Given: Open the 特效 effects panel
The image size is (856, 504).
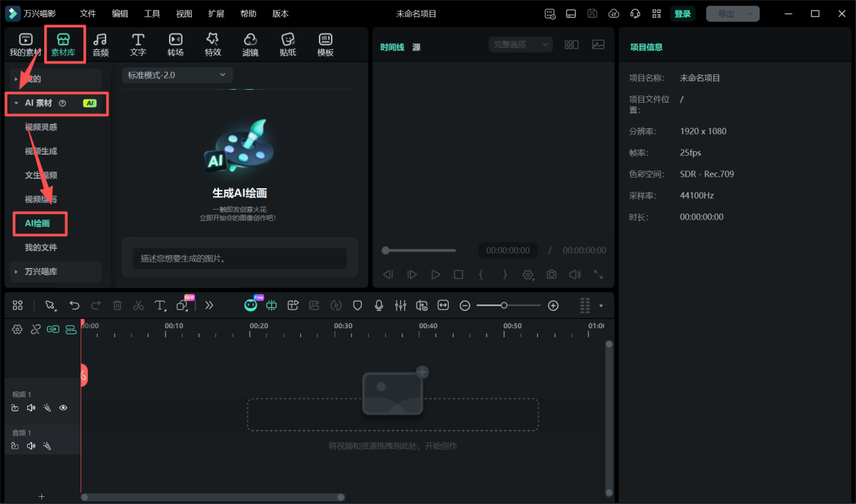Looking at the screenshot, I should point(213,44).
